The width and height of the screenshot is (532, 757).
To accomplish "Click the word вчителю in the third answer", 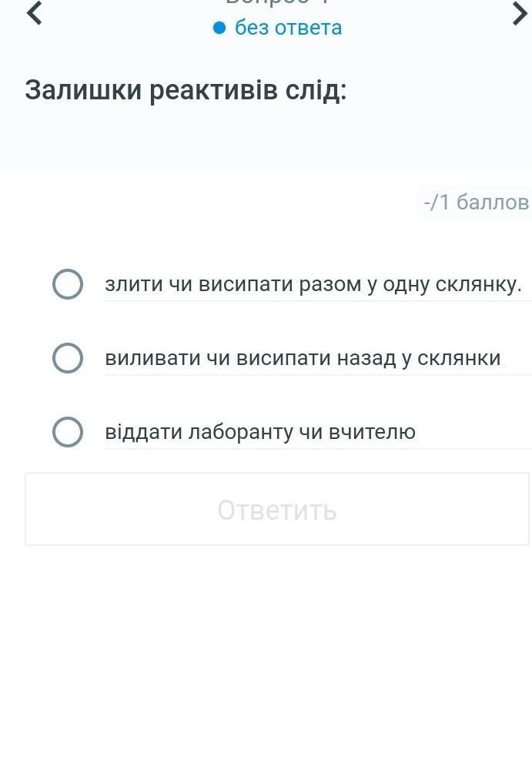I will pyautogui.click(x=372, y=432).
